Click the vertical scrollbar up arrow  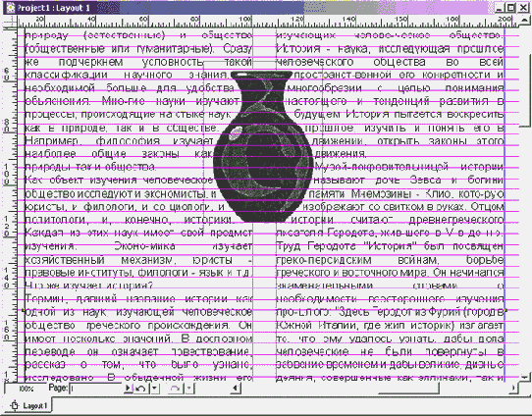coord(525,22)
